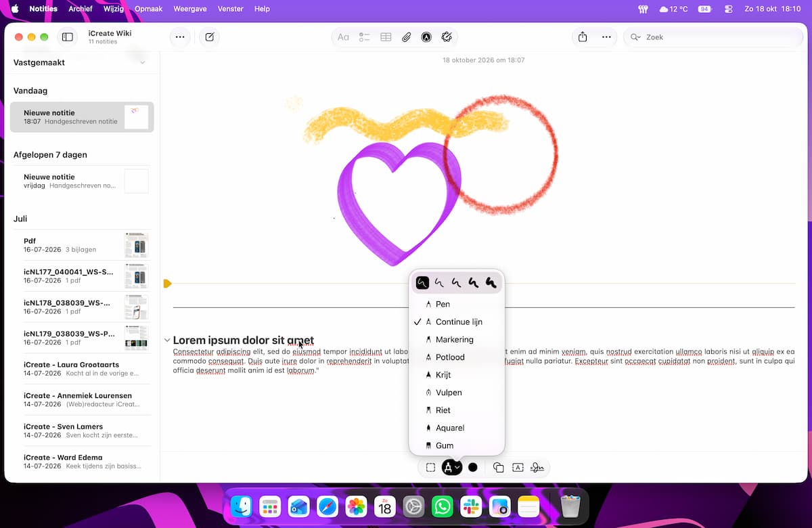Insert a checklist using the checklist icon
The image size is (812, 528).
(365, 37)
